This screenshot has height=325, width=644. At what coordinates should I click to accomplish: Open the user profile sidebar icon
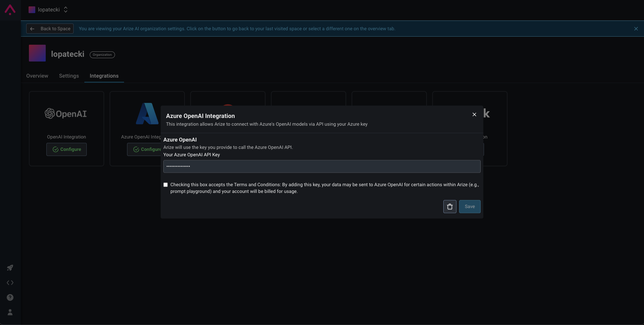(x=10, y=312)
